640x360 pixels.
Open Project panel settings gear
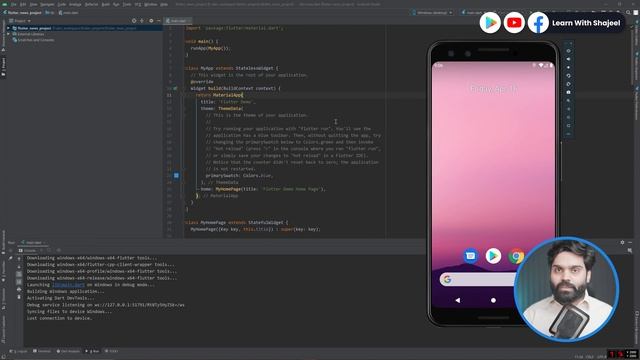click(151, 21)
